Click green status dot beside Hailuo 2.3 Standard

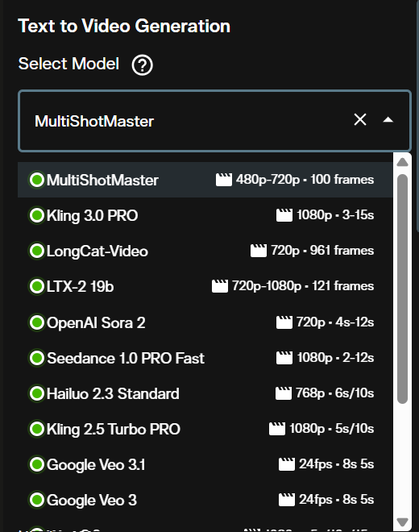click(37, 393)
